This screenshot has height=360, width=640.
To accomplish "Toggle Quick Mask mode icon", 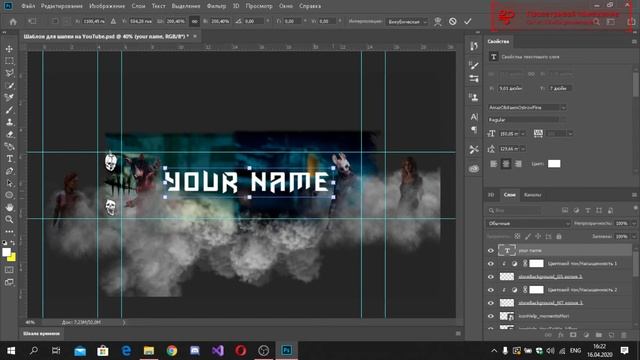I will coord(9,270).
